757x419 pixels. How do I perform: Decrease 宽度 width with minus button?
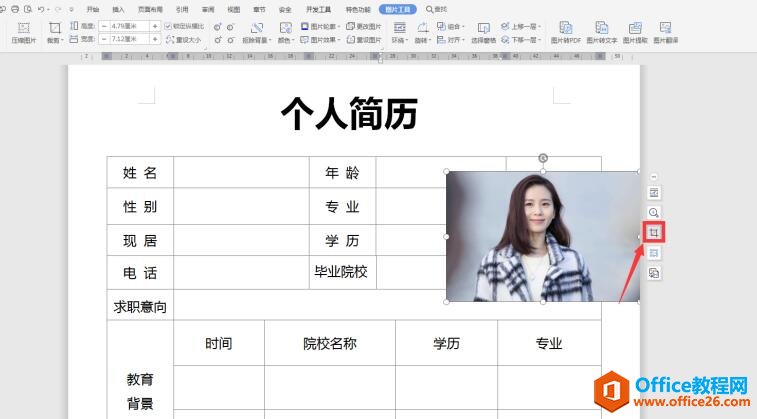pyautogui.click(x=104, y=39)
